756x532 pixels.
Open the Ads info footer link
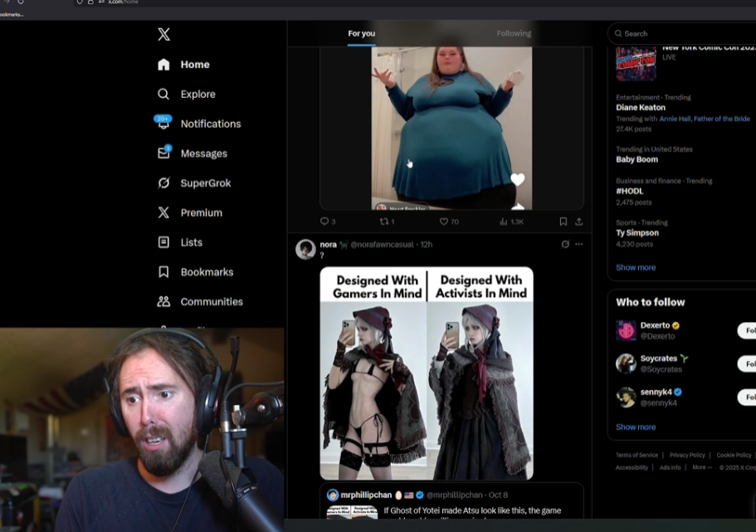[x=671, y=467]
